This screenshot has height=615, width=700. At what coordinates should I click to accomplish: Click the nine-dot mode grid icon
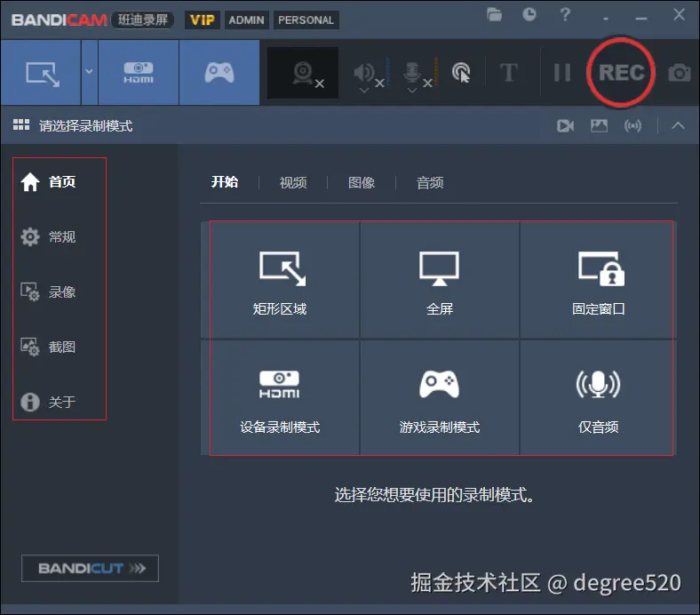pos(21,125)
